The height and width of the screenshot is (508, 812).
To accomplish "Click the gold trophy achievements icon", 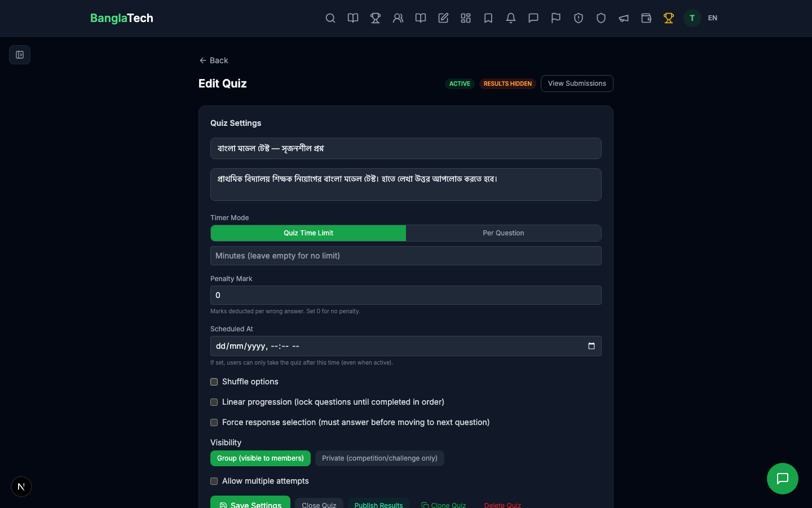I will (669, 18).
